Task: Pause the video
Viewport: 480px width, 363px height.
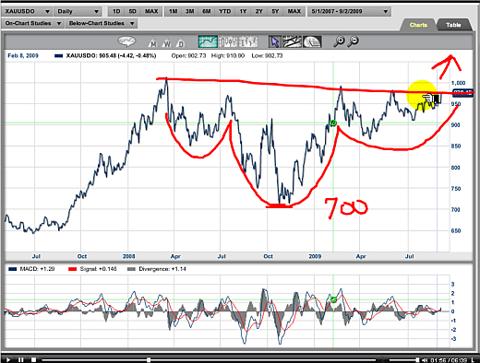Action: (21, 360)
